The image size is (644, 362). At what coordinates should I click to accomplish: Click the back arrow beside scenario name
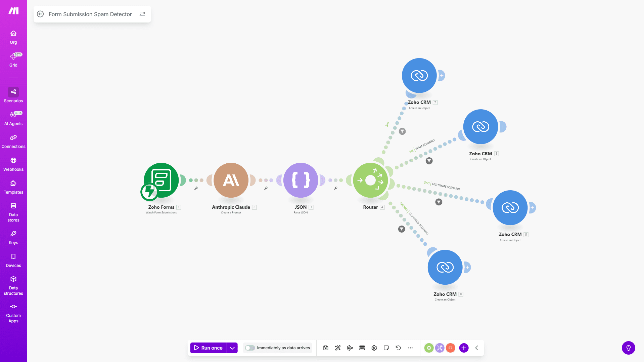pos(40,14)
